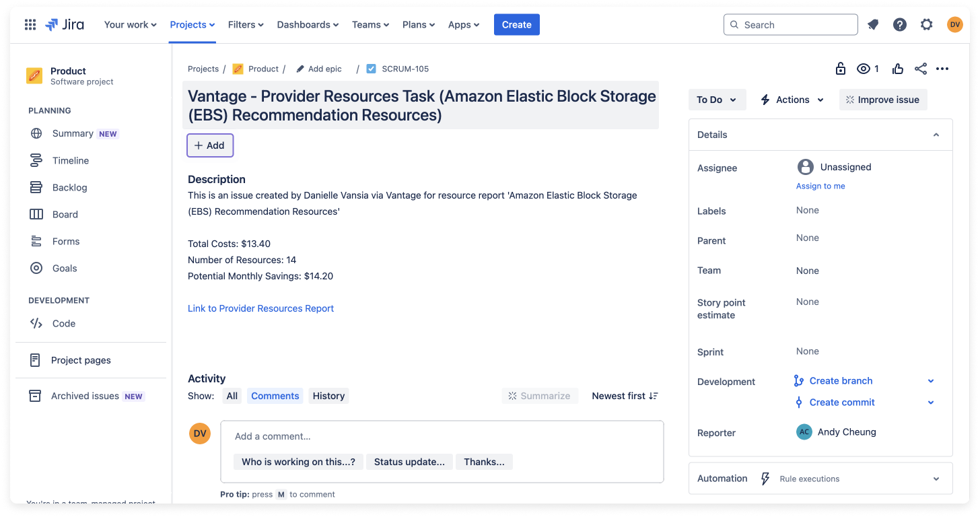Collapse the Details panel chevron

936,135
